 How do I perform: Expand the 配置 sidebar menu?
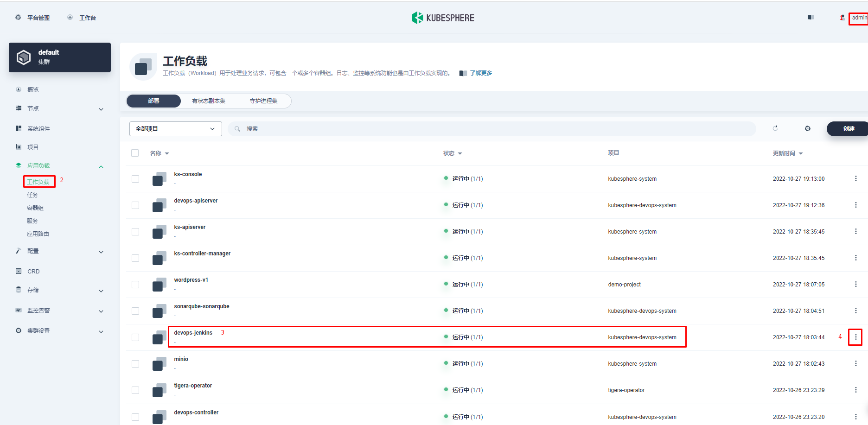click(x=101, y=252)
